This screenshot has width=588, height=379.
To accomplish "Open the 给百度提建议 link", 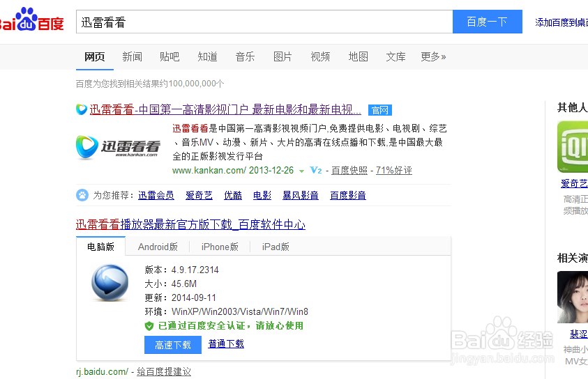I will pyautogui.click(x=164, y=371).
